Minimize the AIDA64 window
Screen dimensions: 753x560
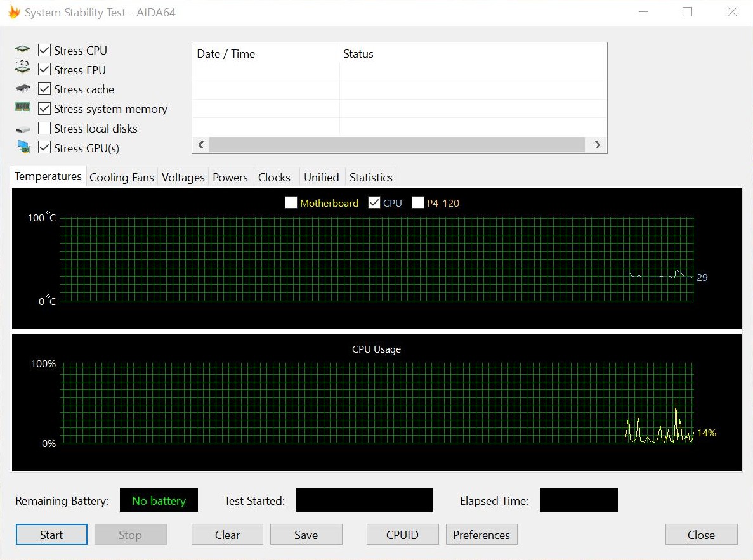point(643,12)
